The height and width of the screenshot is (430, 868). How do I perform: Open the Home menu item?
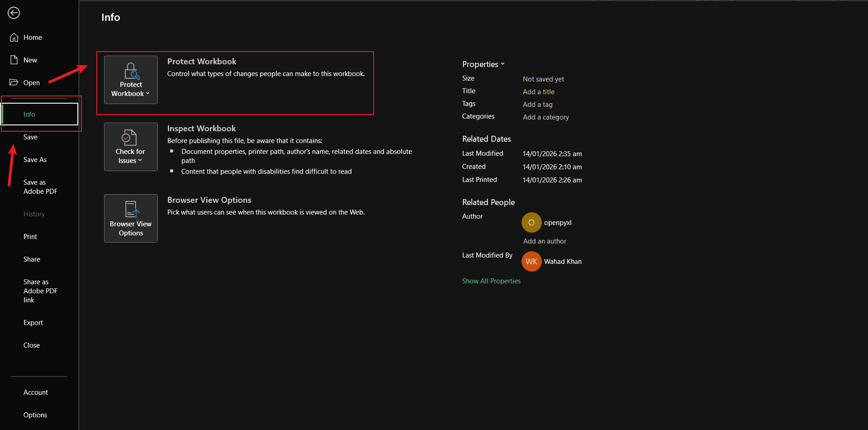[x=33, y=38]
